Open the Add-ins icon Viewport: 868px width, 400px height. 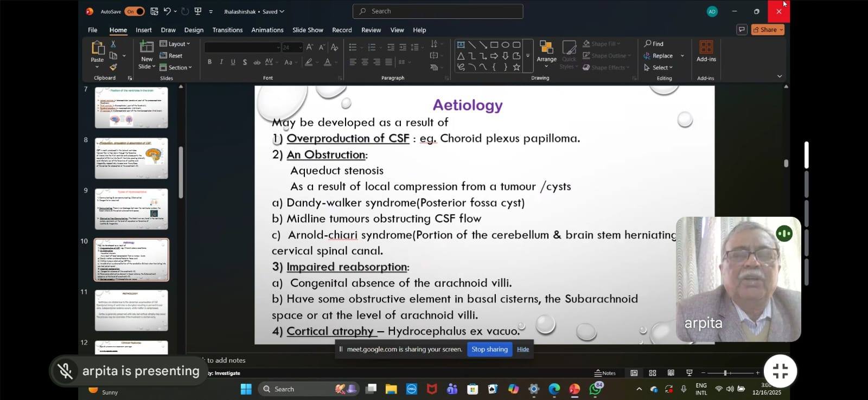tap(706, 52)
